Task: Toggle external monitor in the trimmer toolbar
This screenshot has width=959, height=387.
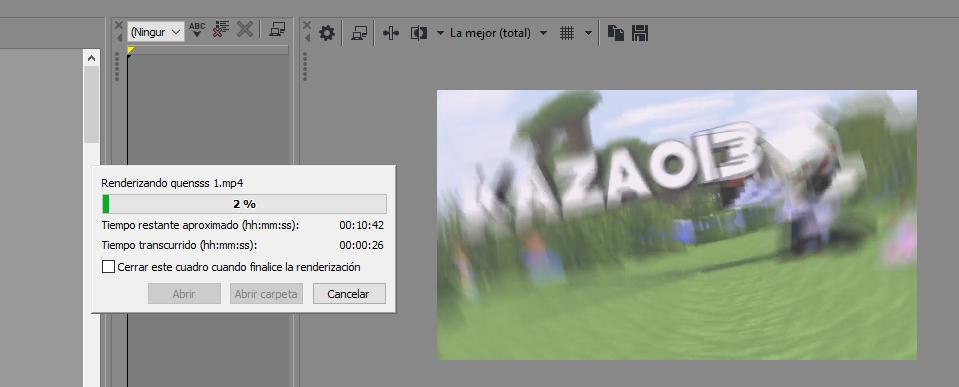Action: click(277, 29)
